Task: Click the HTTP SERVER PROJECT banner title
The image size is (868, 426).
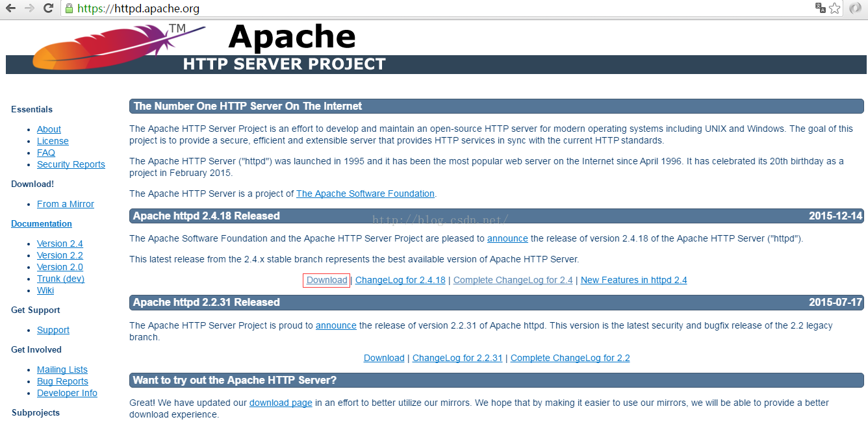Action: tap(285, 64)
